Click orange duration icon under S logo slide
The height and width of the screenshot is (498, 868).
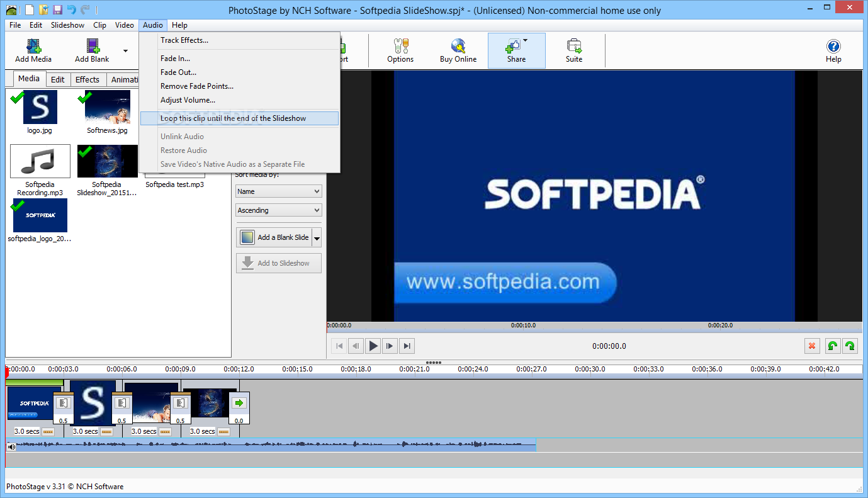pyautogui.click(x=106, y=432)
